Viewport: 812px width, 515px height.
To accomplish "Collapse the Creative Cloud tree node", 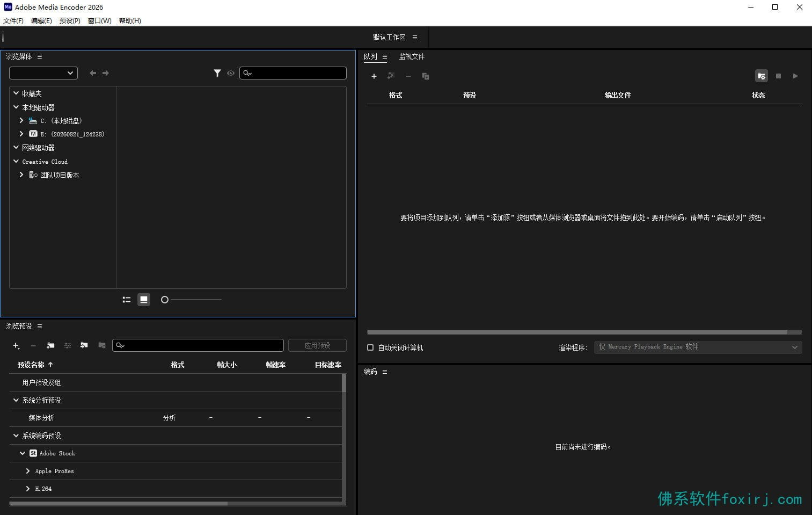I will [x=16, y=161].
